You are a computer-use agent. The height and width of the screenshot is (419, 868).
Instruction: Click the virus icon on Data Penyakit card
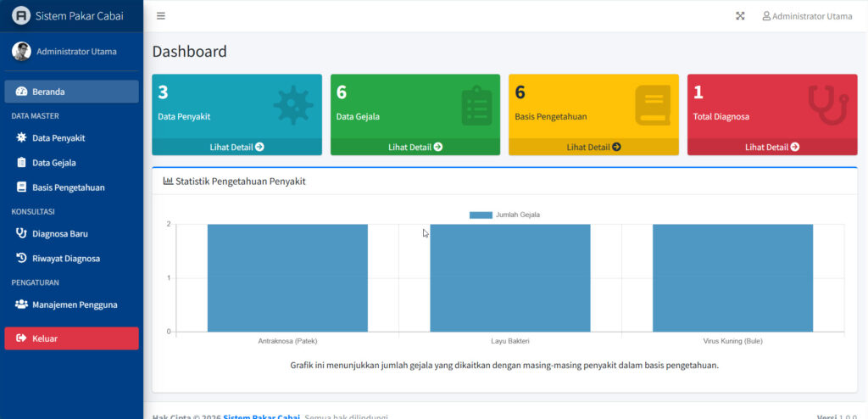point(292,105)
